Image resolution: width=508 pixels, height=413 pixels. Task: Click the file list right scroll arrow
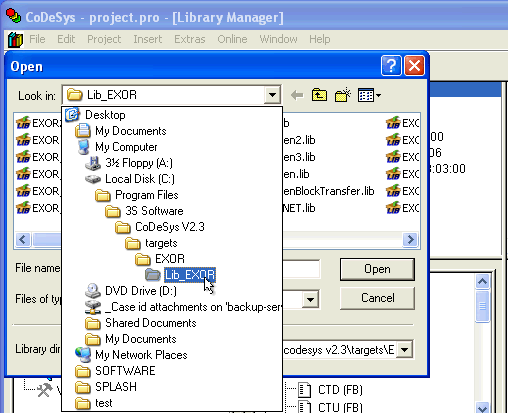click(x=410, y=239)
